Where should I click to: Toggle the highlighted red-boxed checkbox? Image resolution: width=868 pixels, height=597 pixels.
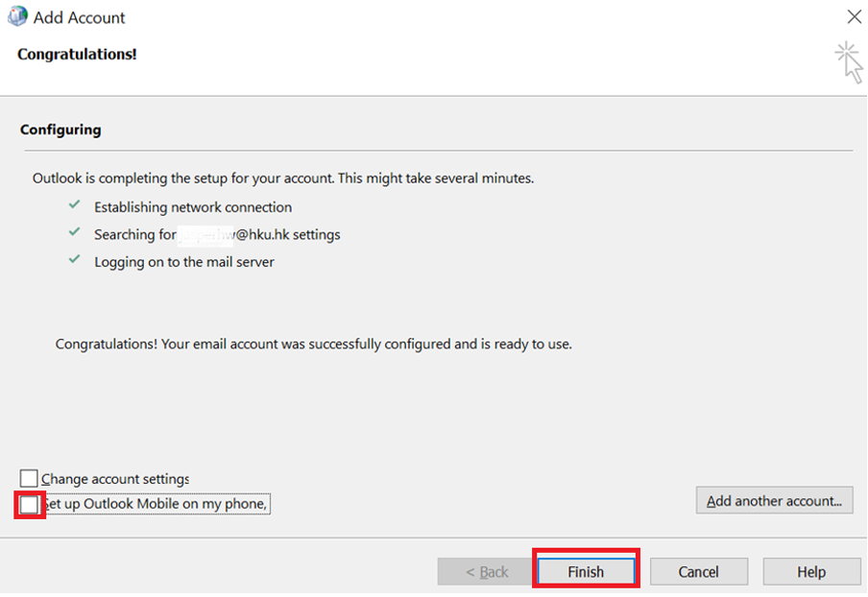tap(28, 503)
